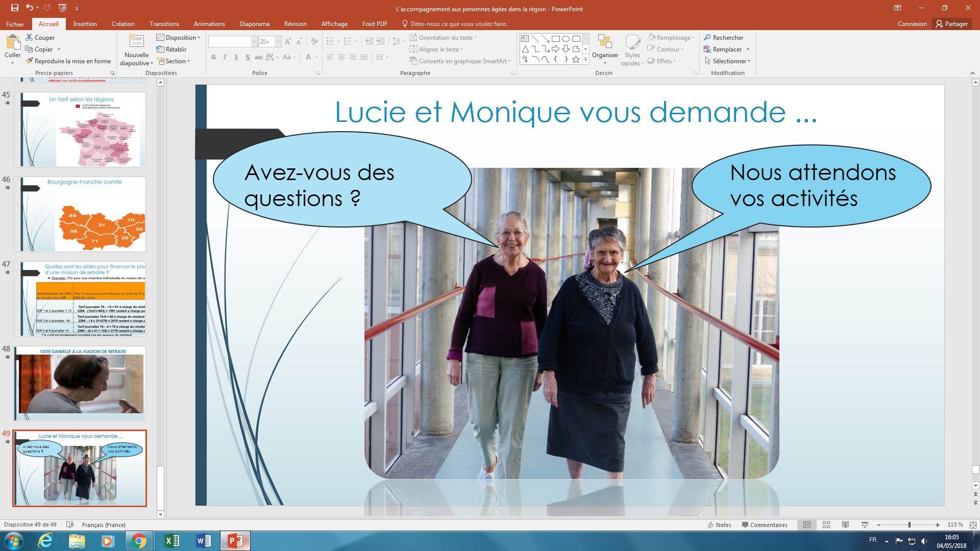This screenshot has width=980, height=551.
Task: Toggle text shadow
Action: 248,57
